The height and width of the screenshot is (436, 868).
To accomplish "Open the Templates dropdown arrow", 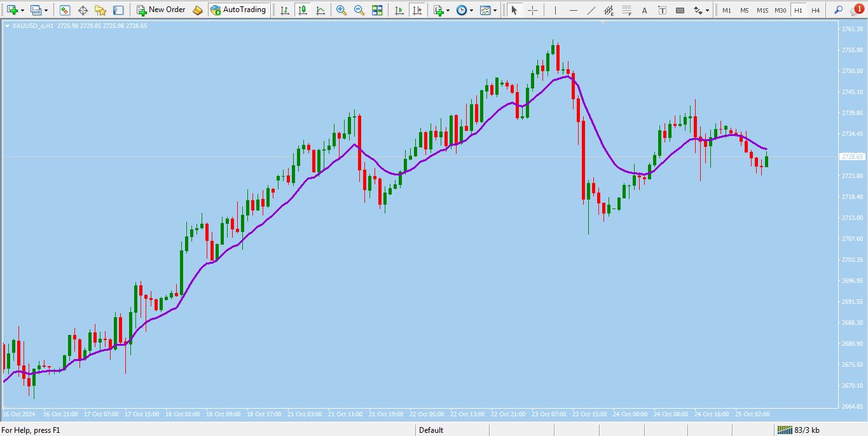I will [x=496, y=10].
